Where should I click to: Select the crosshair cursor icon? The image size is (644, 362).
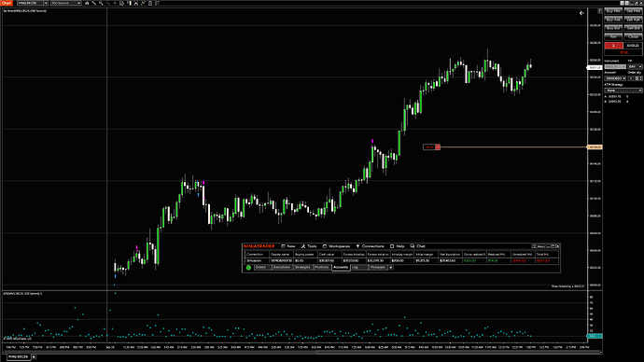115,3
